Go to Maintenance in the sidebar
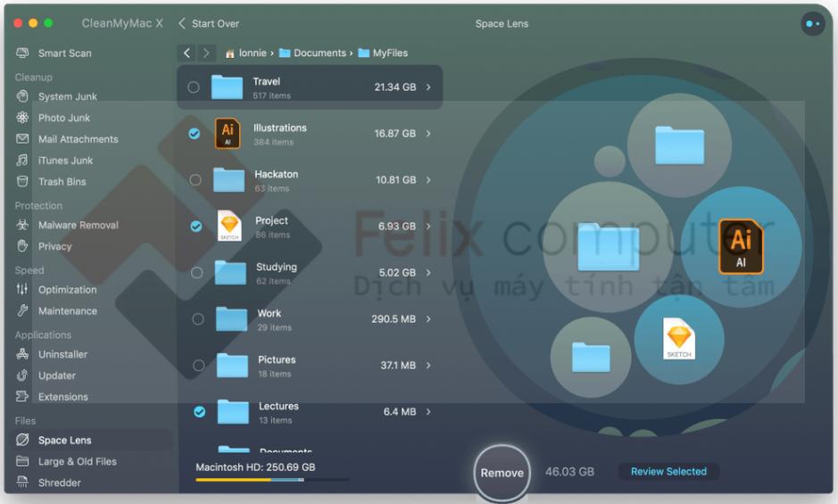The image size is (838, 504). [x=67, y=311]
